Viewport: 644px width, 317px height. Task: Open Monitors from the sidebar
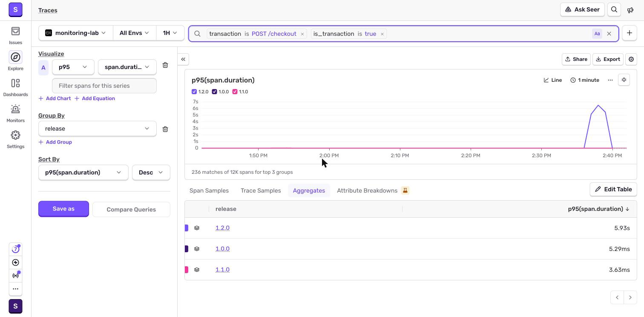coord(15,114)
